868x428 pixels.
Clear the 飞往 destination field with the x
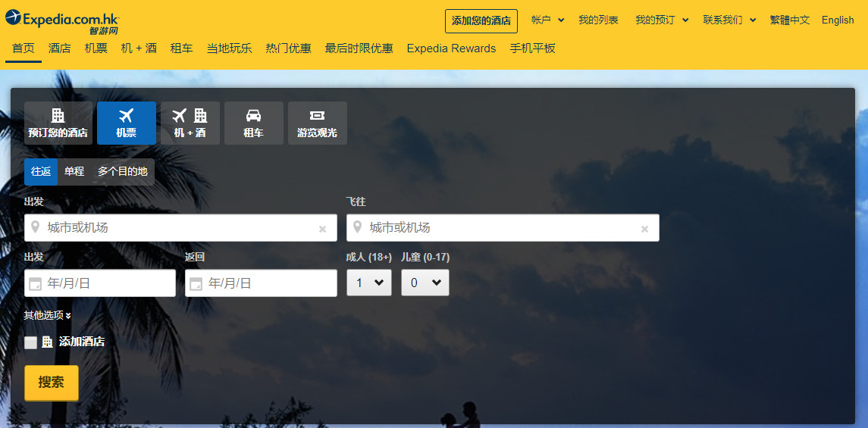tap(644, 229)
